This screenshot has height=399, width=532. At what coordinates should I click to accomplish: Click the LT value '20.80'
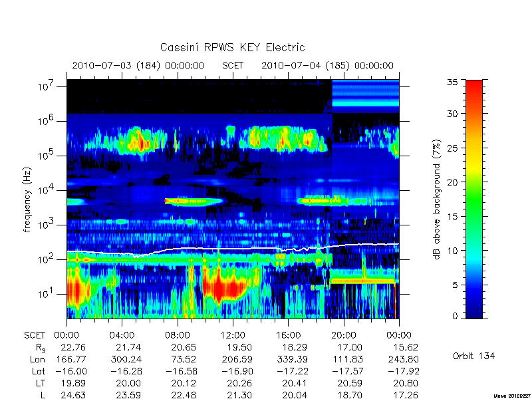tap(406, 384)
